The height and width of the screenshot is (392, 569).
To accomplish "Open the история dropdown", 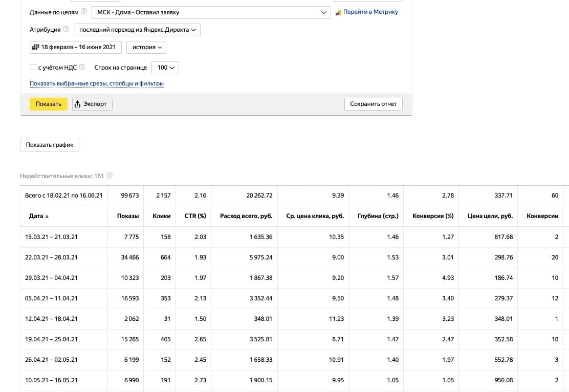I will pos(146,47).
